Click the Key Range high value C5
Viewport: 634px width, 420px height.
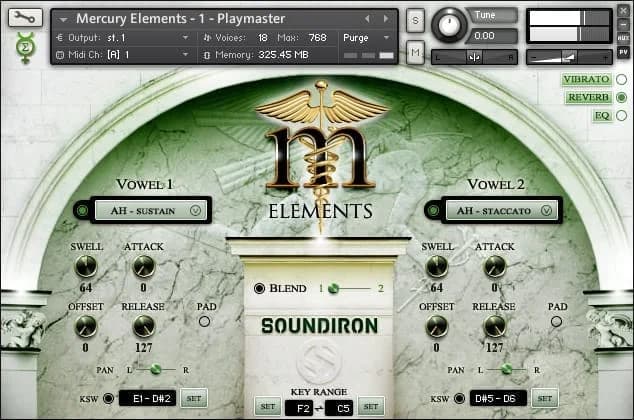pos(339,408)
